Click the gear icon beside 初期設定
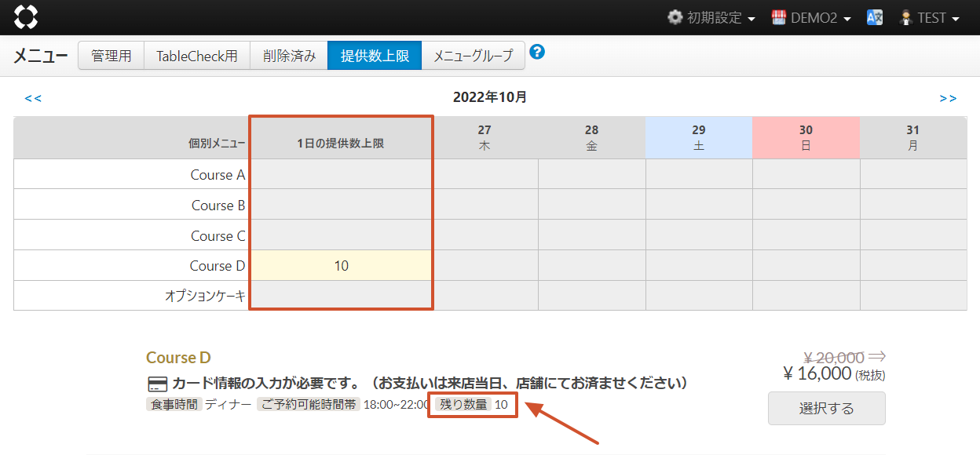This screenshot has height=455, width=980. 675,17
